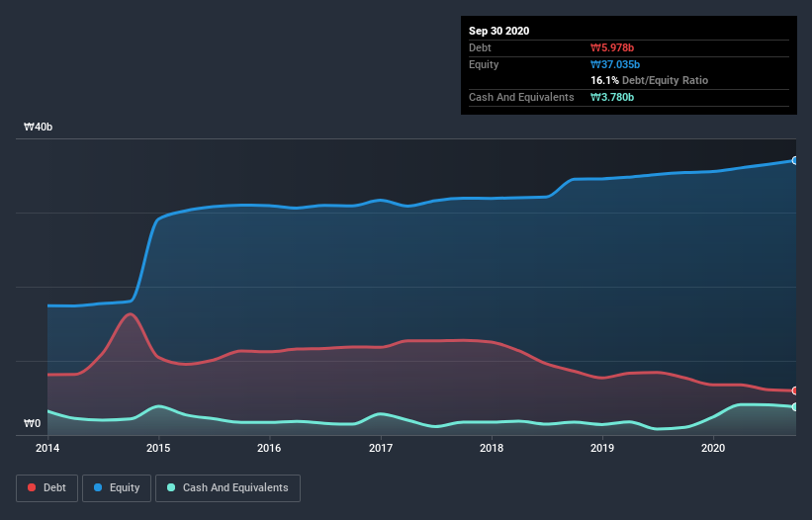812x520 pixels.
Task: Select the Debt endpoint marker on red line
Action: coord(795,390)
